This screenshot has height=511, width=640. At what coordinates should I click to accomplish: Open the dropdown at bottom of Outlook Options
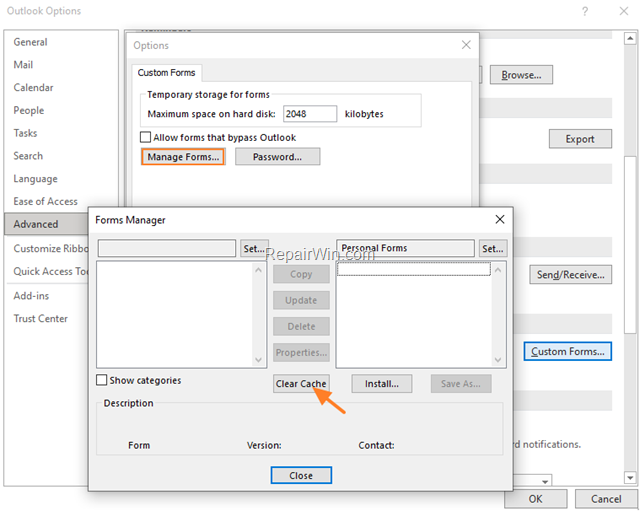pyautogui.click(x=545, y=482)
